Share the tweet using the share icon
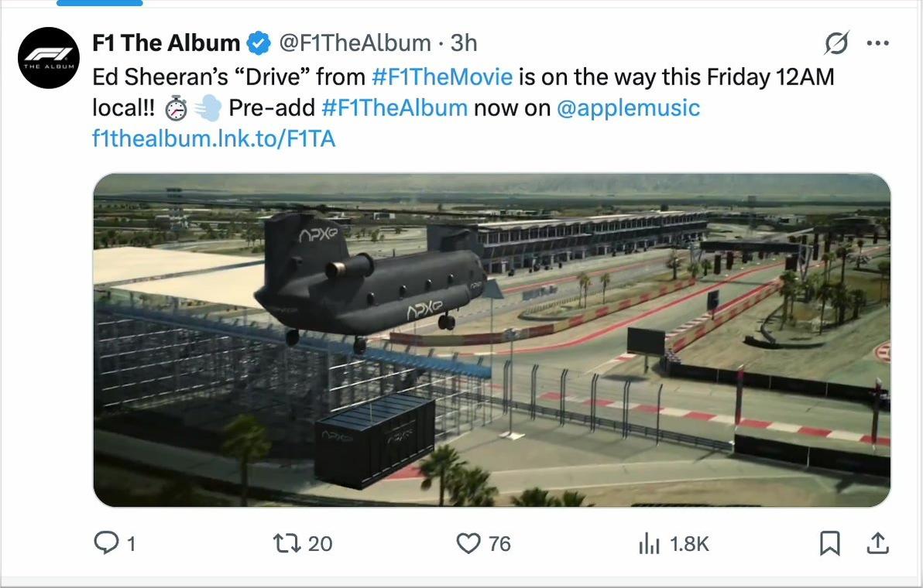923x588 pixels. pos(878,543)
